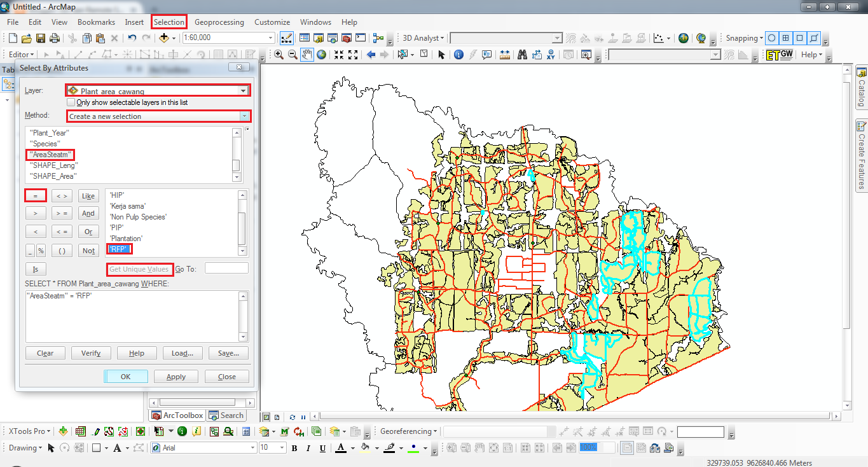
Task: Toggle italic text in Drawing toolbar
Action: [308, 448]
